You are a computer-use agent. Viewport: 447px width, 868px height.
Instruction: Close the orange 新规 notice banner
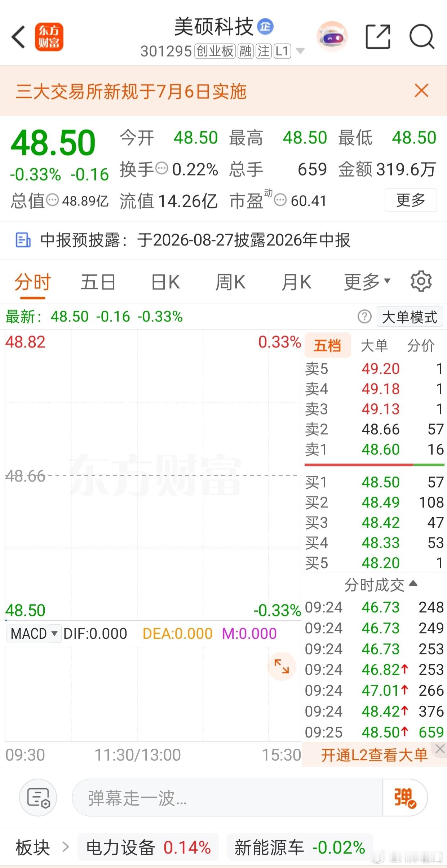(x=421, y=90)
